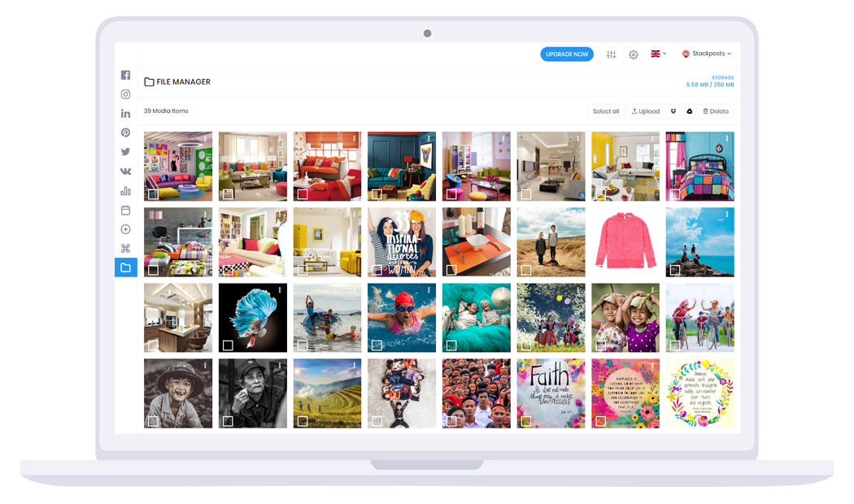Image resolution: width=854 pixels, height=504 pixels.
Task: Click the VK icon in the sidebar
Action: click(125, 172)
